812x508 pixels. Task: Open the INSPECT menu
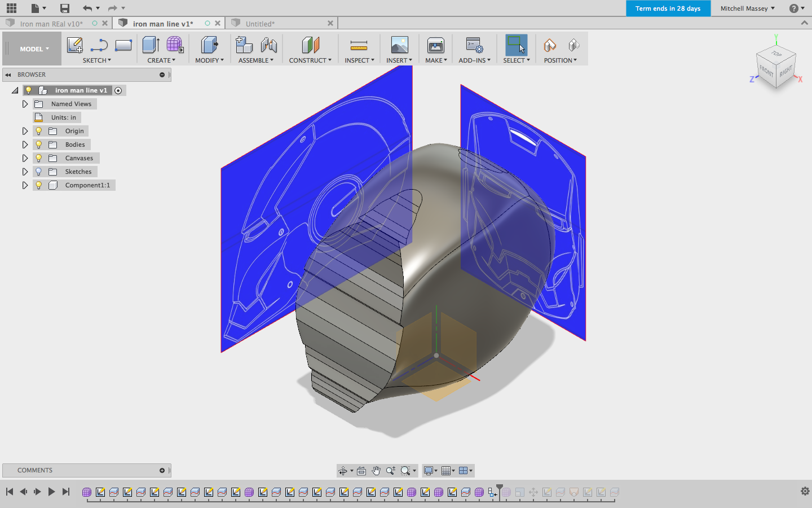pos(359,60)
